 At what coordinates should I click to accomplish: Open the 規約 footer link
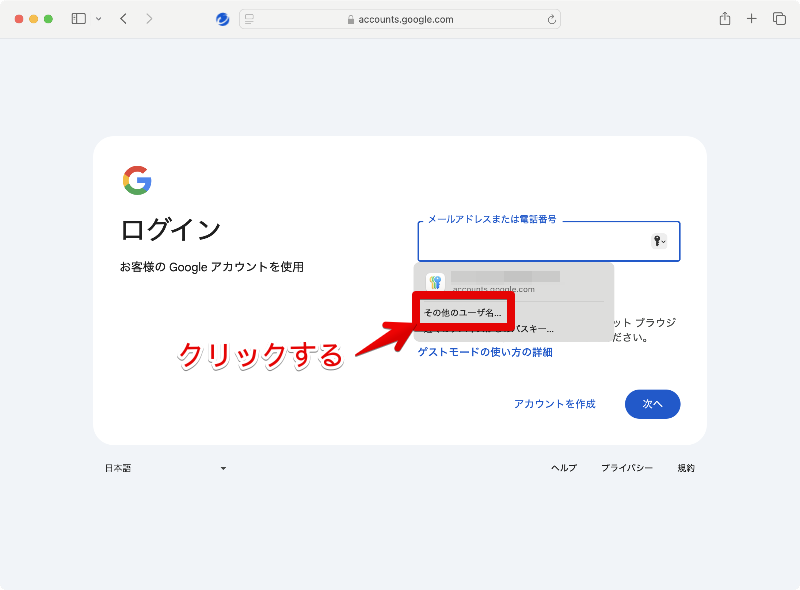click(686, 468)
